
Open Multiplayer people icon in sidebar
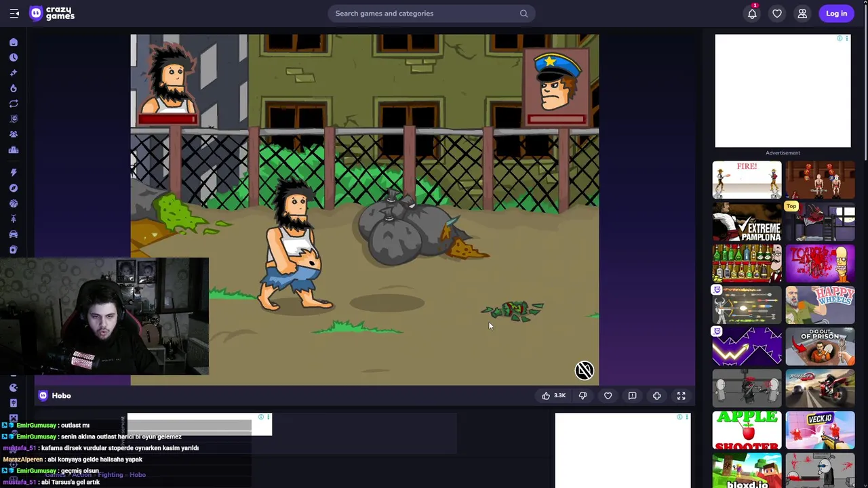14,134
